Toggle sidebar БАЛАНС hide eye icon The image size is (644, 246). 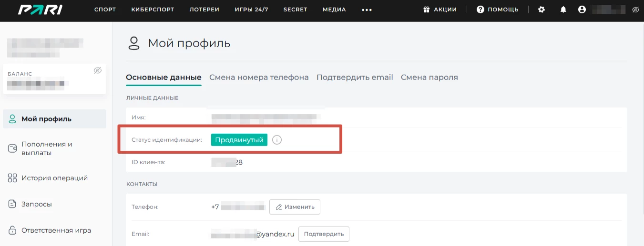98,70
